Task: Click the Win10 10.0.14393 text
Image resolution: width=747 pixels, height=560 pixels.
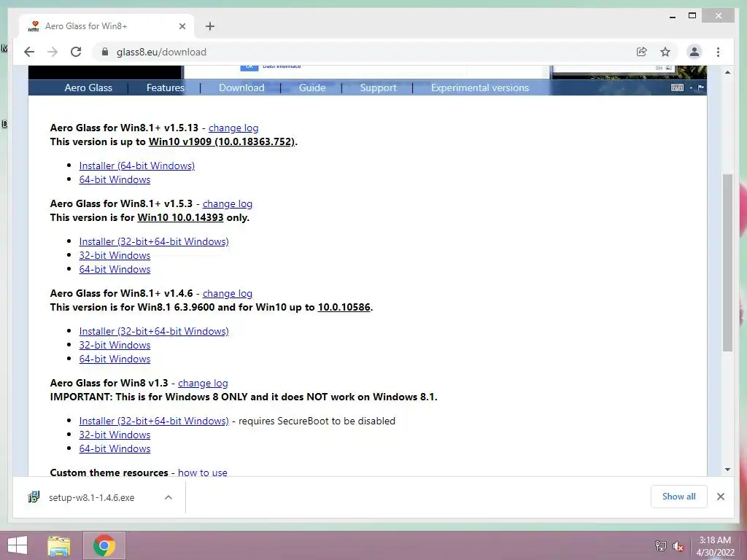Action: [180, 217]
